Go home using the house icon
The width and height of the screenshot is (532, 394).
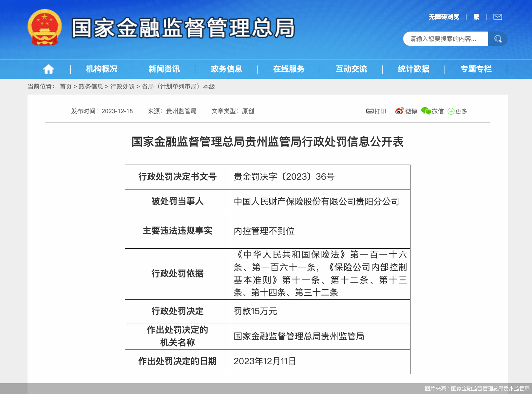point(48,69)
